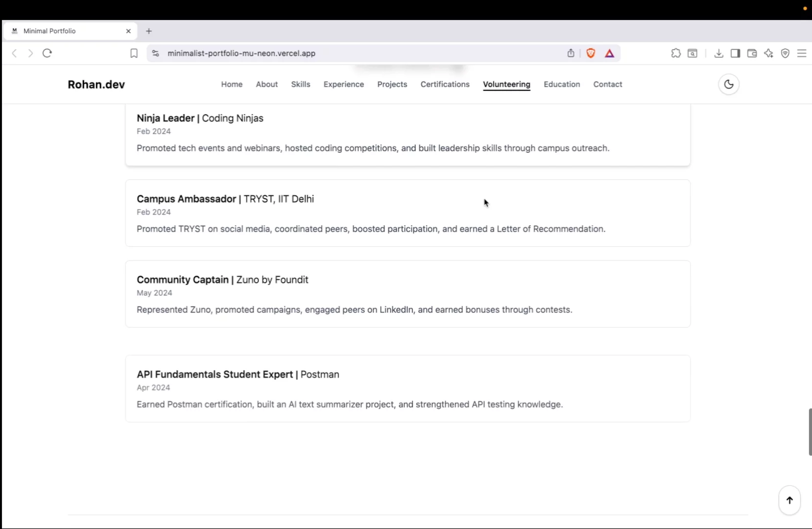812x529 pixels.
Task: Bookmark this page
Action: tap(134, 53)
